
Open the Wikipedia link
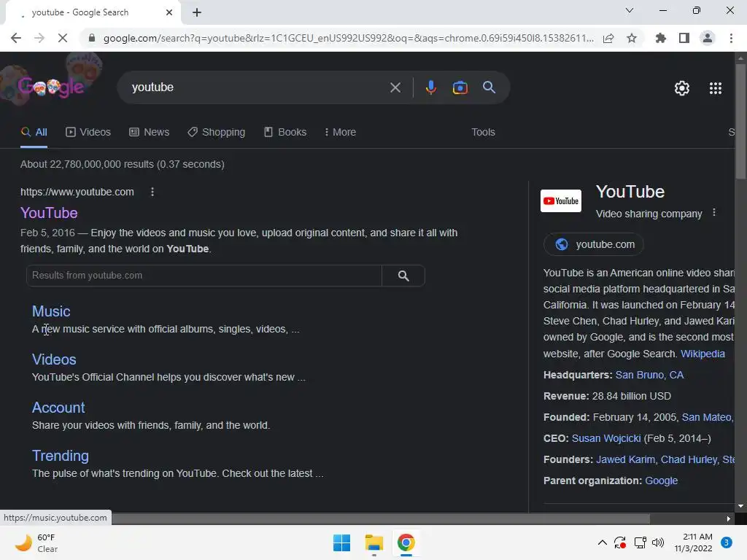(703, 354)
